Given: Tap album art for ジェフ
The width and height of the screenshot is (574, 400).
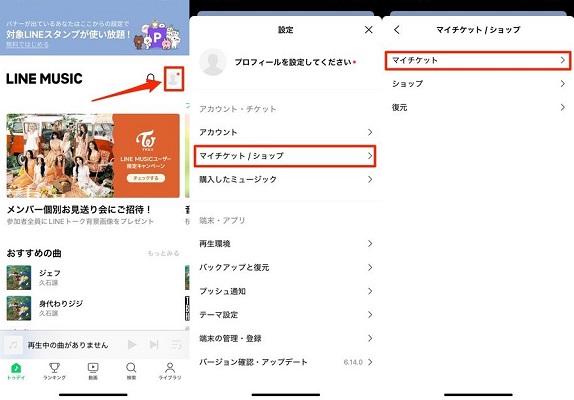Looking at the screenshot, I should [19, 278].
